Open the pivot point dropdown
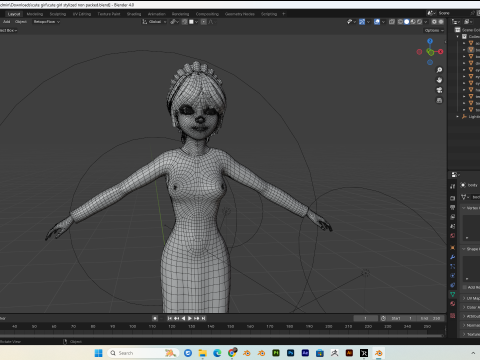 click(174, 22)
